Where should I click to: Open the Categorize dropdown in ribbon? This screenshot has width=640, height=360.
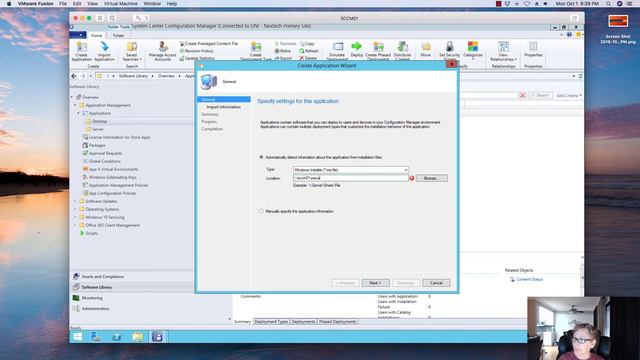pos(473,50)
